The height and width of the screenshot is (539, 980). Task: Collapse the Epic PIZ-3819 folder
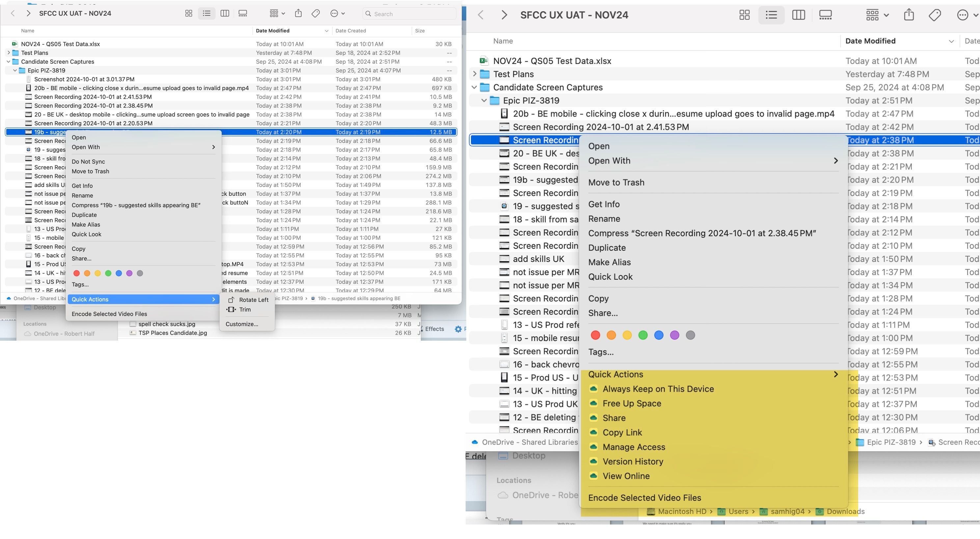[15, 70]
